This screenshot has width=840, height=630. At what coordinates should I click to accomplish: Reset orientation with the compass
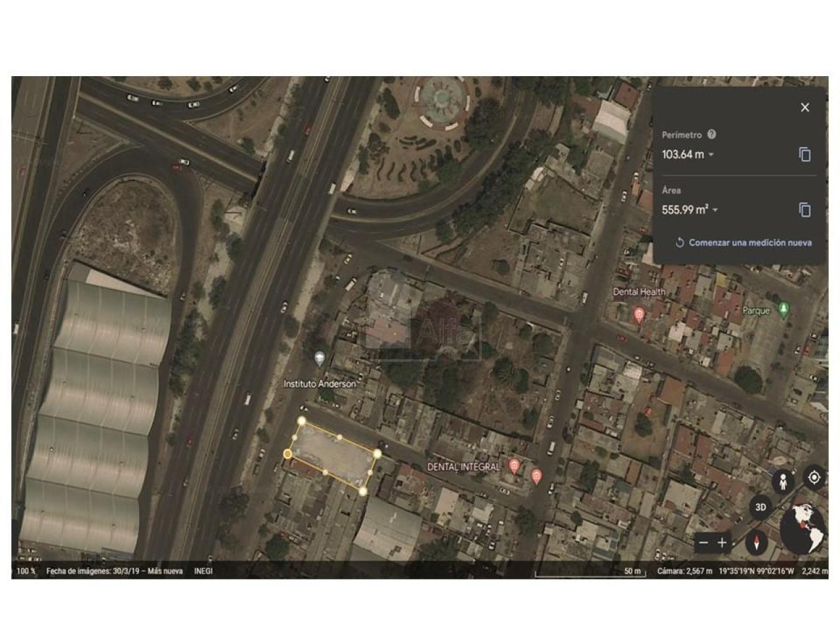coord(757,543)
